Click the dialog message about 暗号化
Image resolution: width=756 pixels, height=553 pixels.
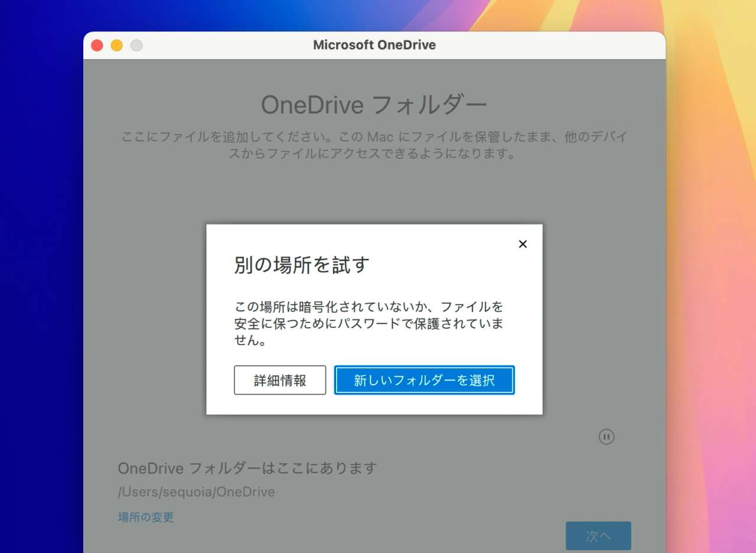coord(369,323)
